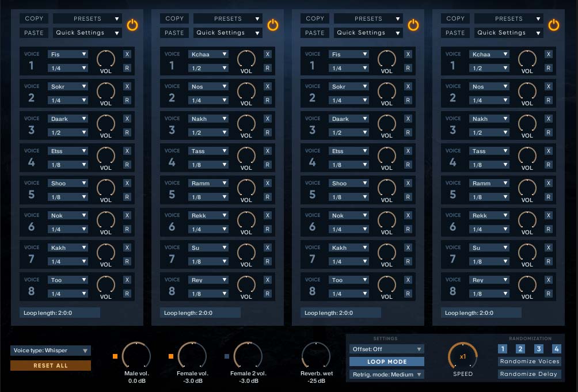Click the X icon next to Voice 3 "Daark"

click(127, 119)
